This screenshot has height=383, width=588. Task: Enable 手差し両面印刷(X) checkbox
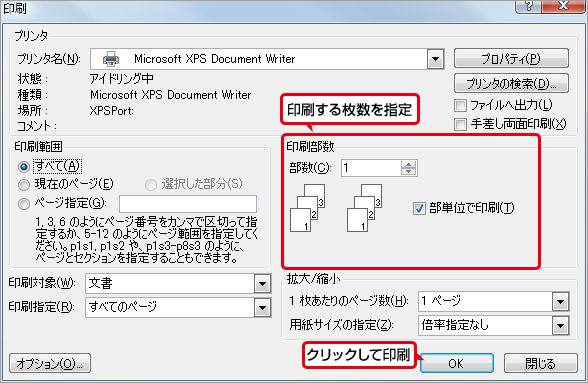coord(460,124)
